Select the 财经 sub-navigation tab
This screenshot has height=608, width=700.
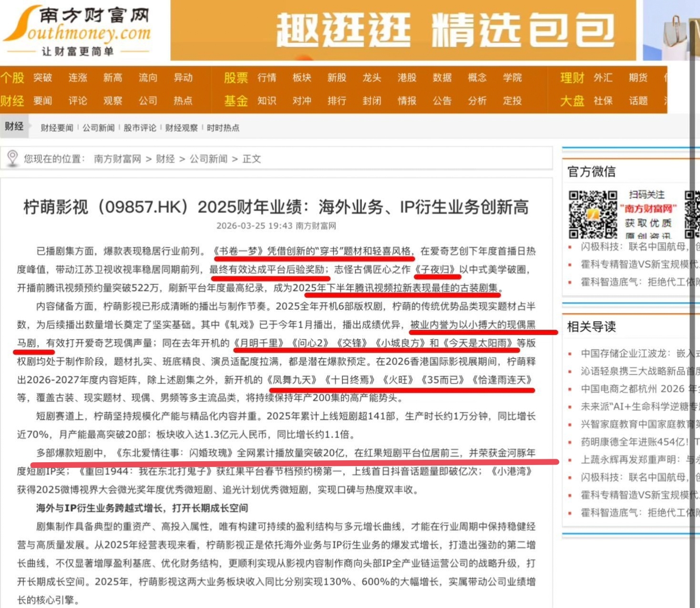[x=14, y=126]
